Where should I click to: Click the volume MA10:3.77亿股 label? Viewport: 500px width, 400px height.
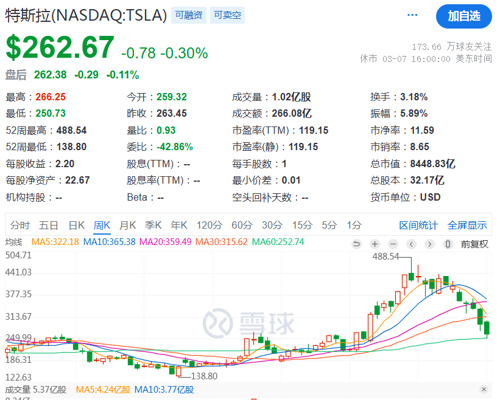(164, 390)
